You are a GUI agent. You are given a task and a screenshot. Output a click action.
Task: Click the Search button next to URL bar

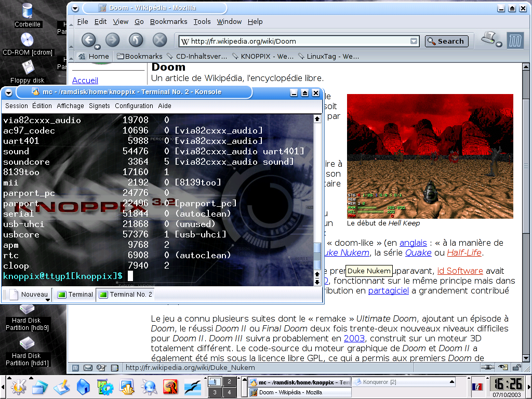(x=446, y=42)
